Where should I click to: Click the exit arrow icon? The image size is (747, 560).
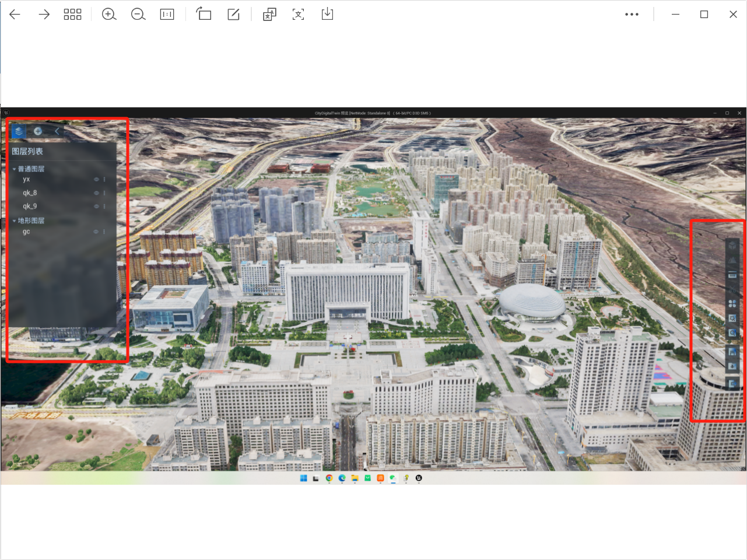coord(732,384)
